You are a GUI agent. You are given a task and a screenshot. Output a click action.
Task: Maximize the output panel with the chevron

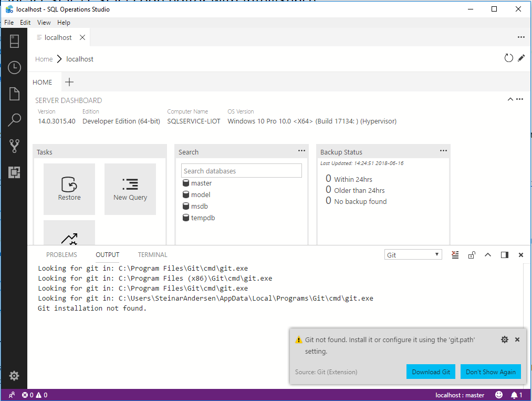[x=488, y=255]
